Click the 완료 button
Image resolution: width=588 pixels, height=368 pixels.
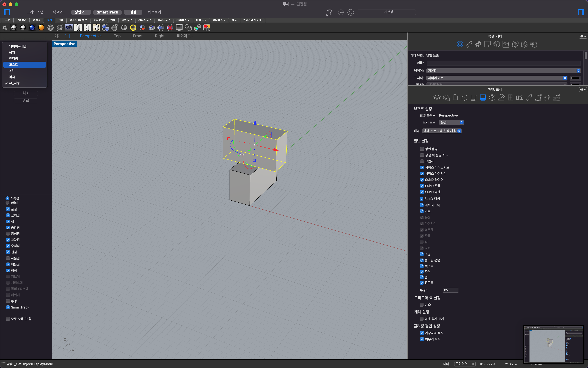[x=26, y=101]
